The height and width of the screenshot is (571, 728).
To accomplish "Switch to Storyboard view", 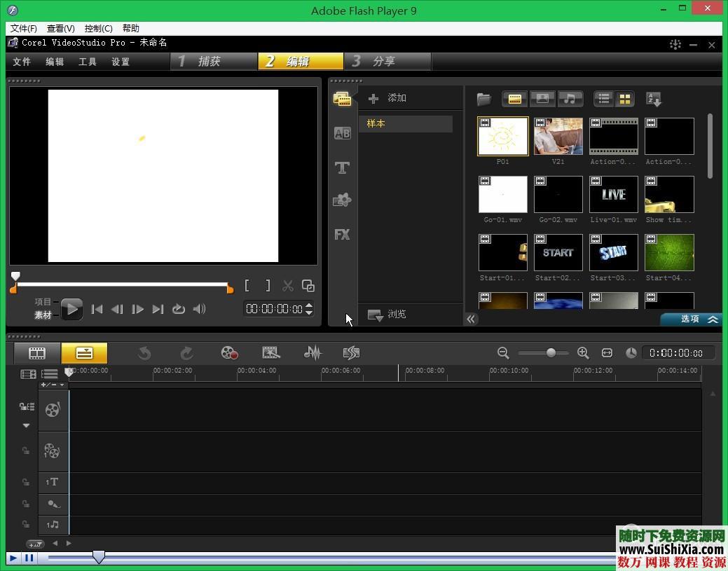I will (37, 353).
